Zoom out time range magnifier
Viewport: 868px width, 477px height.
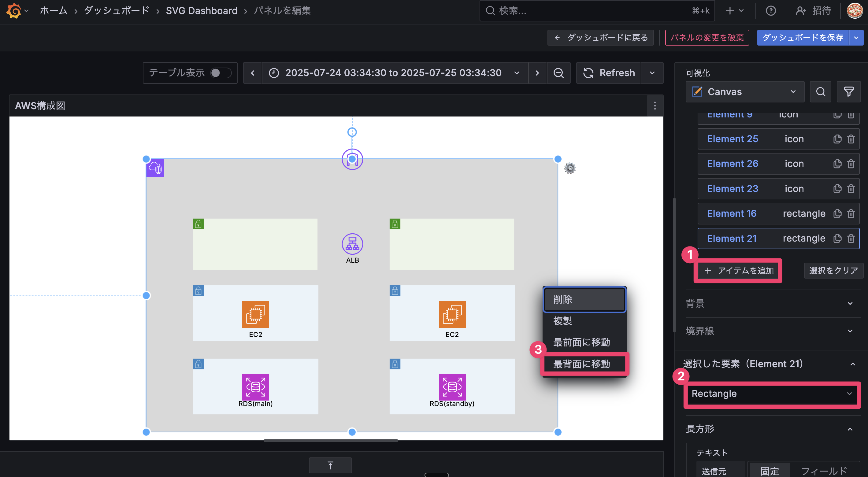[558, 73]
